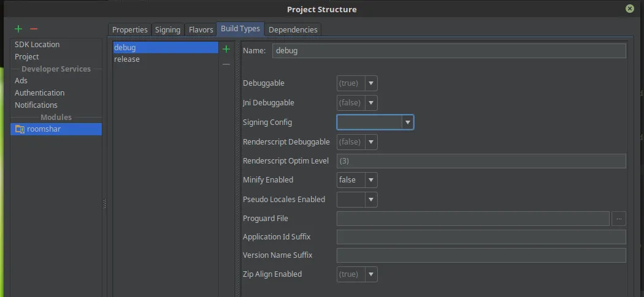Expand the Jni Debuggable dropdown
This screenshot has height=297, width=644.
(371, 103)
